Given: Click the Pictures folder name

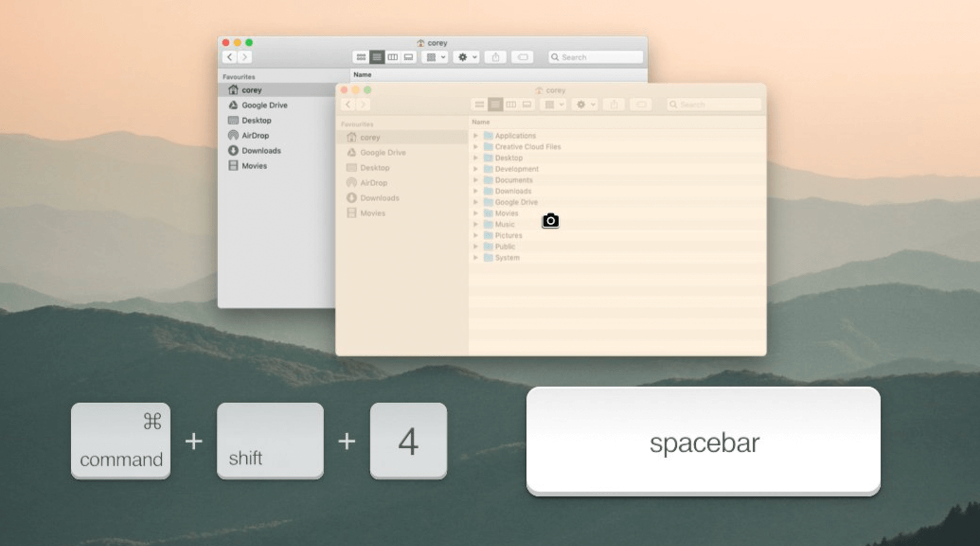Looking at the screenshot, I should point(508,236).
